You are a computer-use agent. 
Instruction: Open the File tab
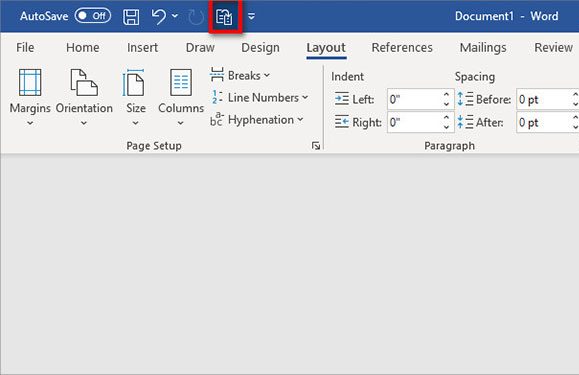click(25, 48)
